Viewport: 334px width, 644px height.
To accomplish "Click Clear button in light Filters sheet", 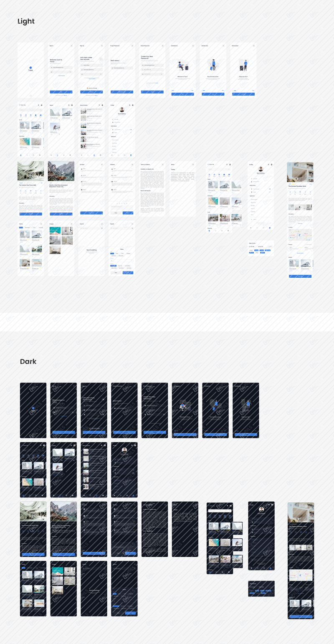I will coord(116,273).
